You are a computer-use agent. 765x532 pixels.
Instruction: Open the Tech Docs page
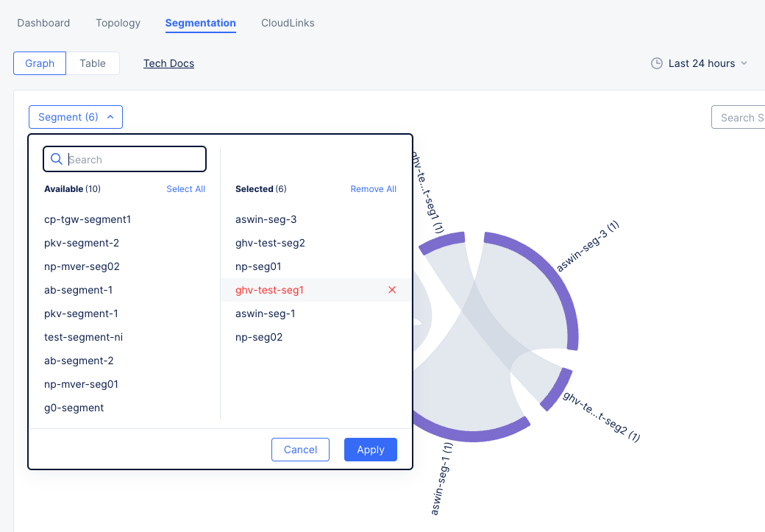pyautogui.click(x=168, y=63)
